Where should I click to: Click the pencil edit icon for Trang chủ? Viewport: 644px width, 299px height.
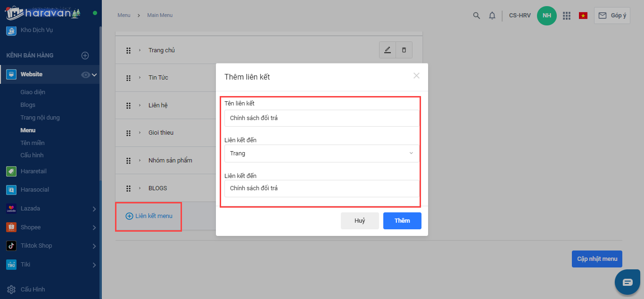(388, 50)
